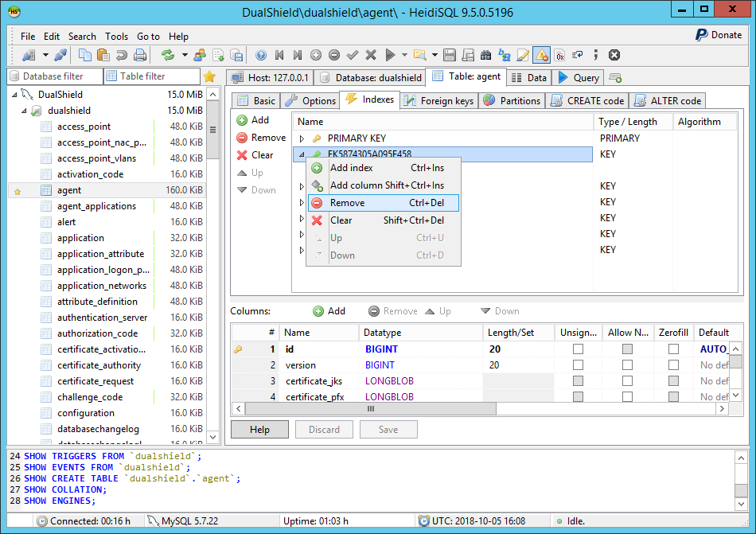756x534 pixels.
Task: Enable Zerofill checkbox for id column
Action: (x=673, y=349)
